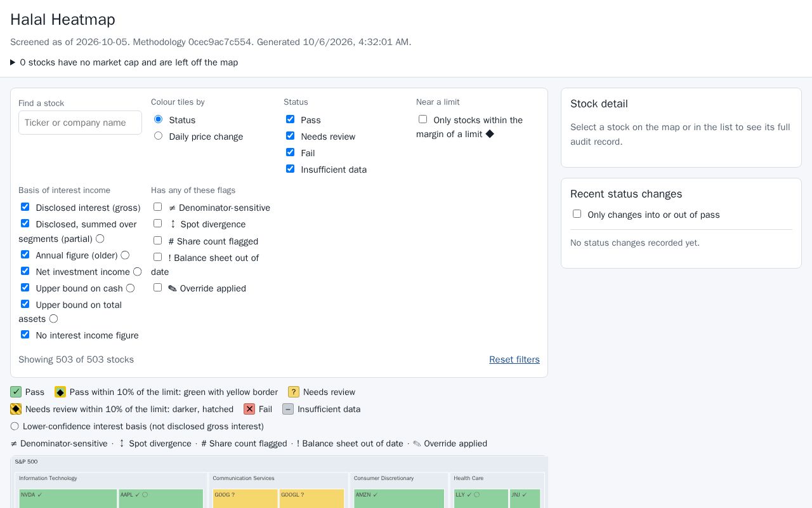The width and height of the screenshot is (812, 508).
Task: Click the red Fail legend swatch
Action: pyautogui.click(x=249, y=409)
